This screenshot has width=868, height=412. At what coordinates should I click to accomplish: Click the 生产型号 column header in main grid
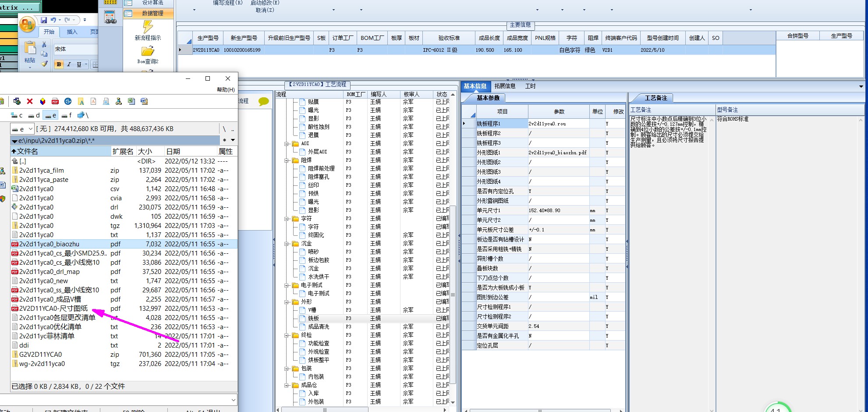[208, 38]
